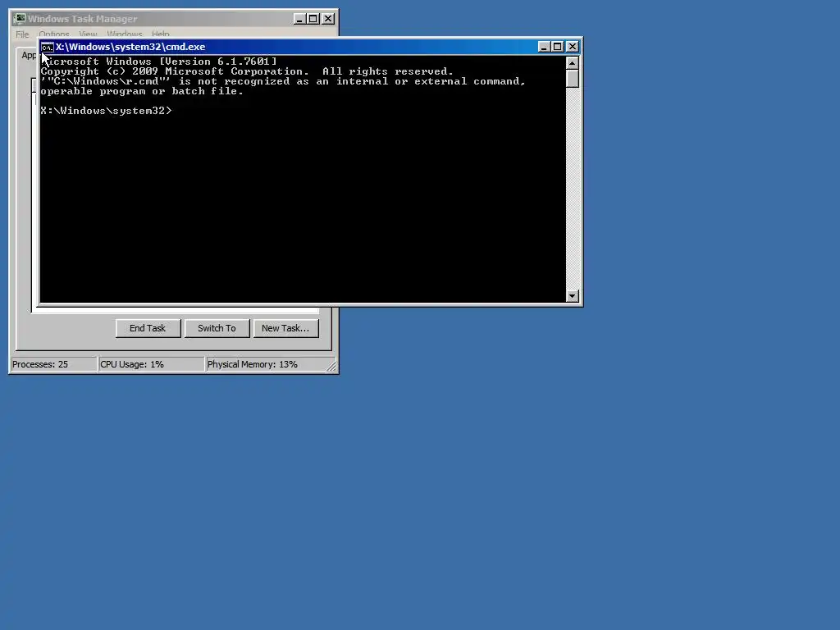Minimize the cmd.exe window
Image resolution: width=840 pixels, height=630 pixels.
click(x=544, y=47)
